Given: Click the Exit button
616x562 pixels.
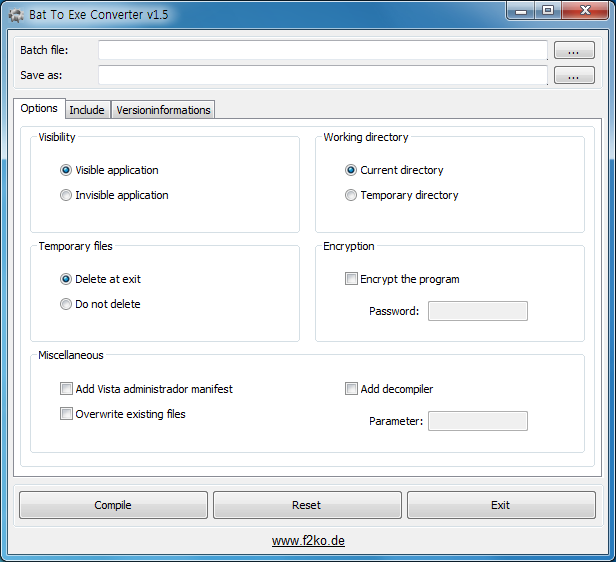Looking at the screenshot, I should (501, 505).
